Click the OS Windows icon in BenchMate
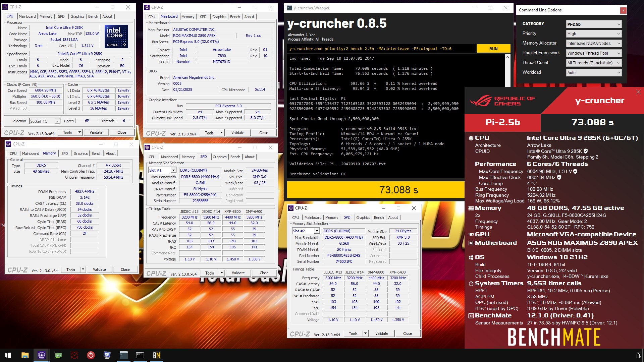Image resolution: width=644 pixels, height=362 pixels. point(471,257)
